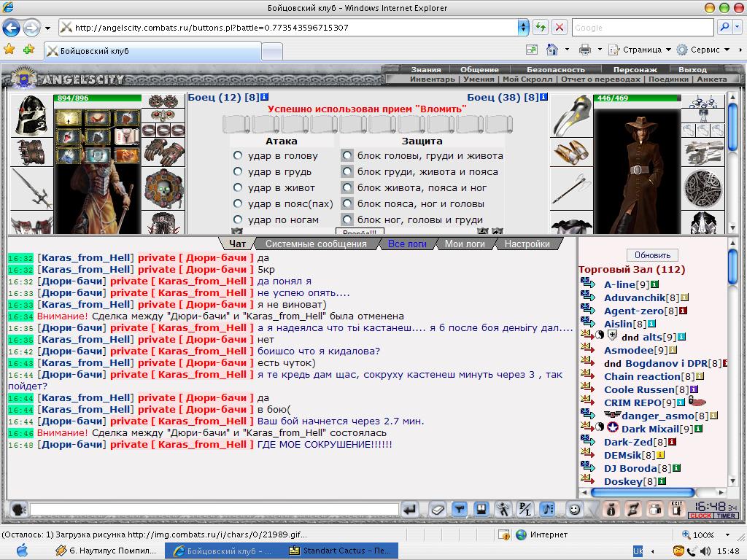Click the chat message input field

point(214,510)
